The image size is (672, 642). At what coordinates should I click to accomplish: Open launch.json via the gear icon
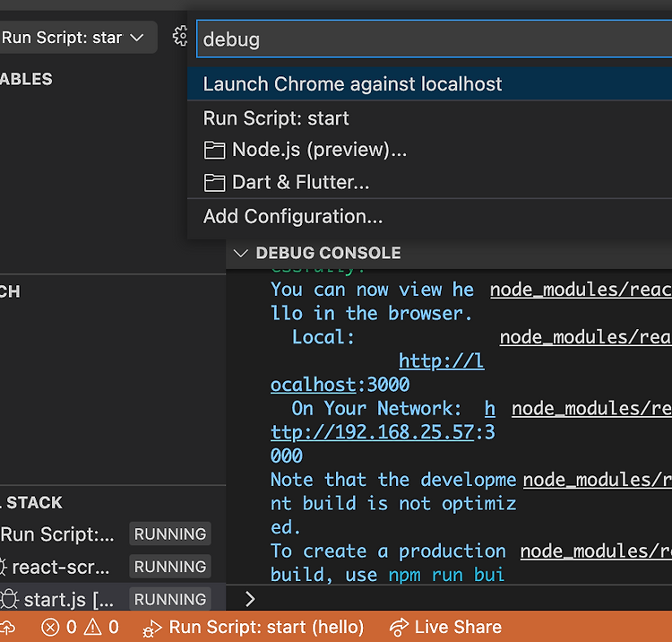180,37
